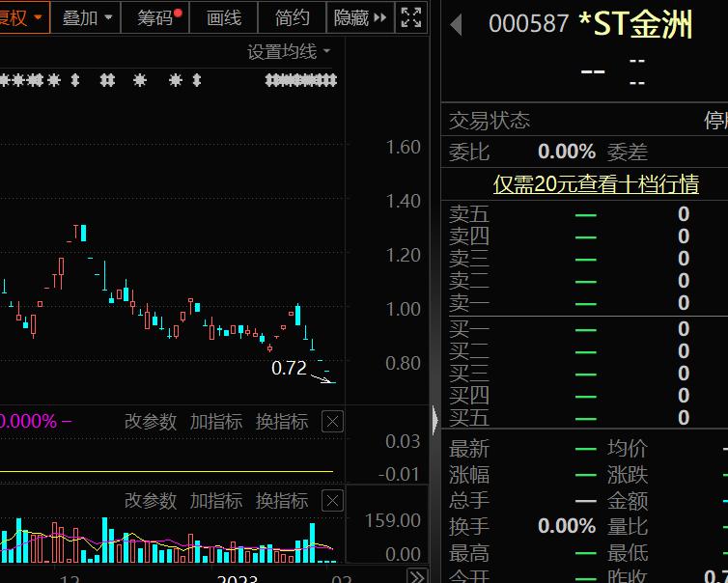Image resolution: width=728 pixels, height=583 pixels.
Task: Click the 1.60 price axis label
Action: point(403,147)
